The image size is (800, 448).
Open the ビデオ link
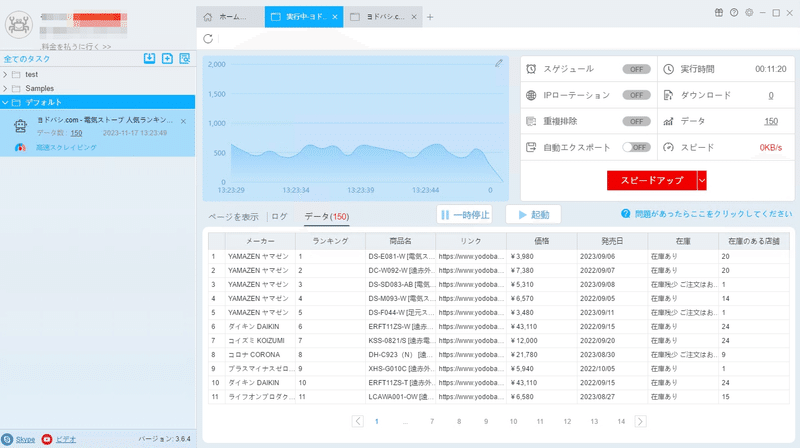pos(66,439)
